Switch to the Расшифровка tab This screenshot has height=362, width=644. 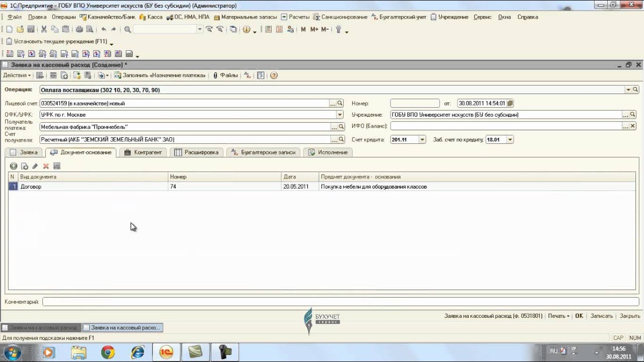pos(197,152)
